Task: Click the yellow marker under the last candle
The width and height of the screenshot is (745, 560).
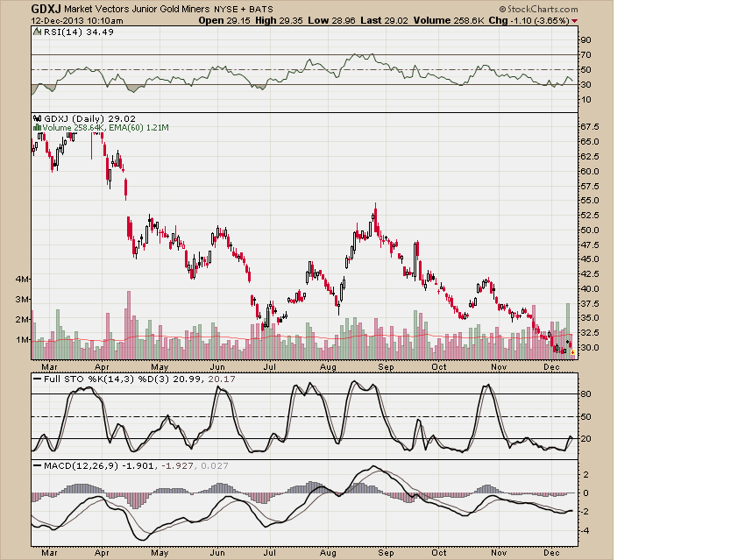Action: pyautogui.click(x=572, y=352)
